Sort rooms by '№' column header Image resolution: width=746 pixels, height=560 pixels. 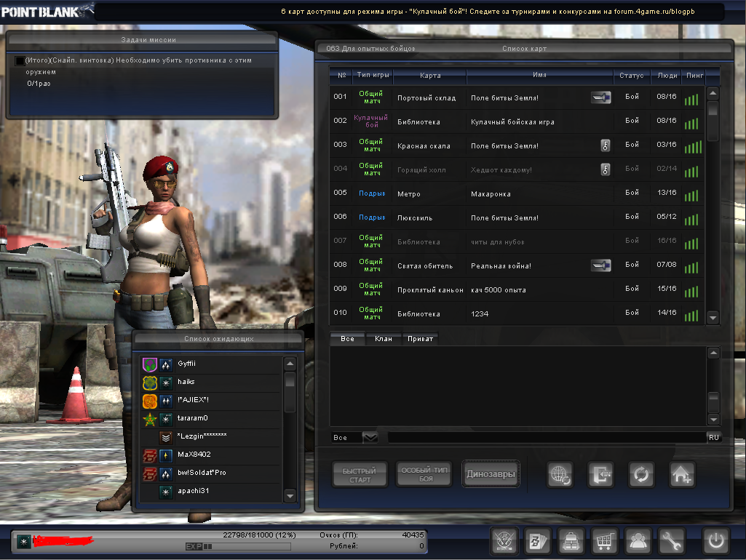tap(341, 75)
